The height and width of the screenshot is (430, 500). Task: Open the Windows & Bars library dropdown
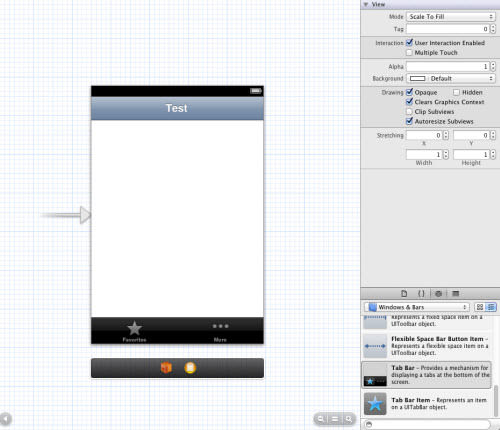pos(417,307)
